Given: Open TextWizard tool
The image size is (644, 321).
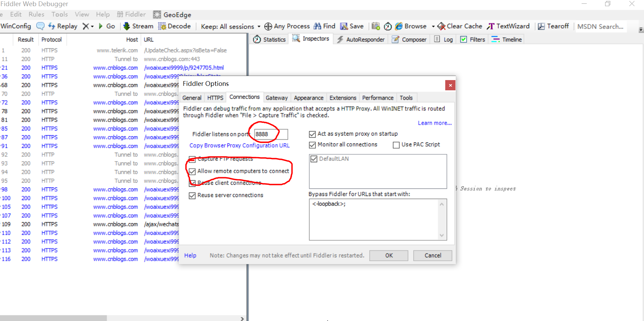Looking at the screenshot, I should click(x=509, y=26).
